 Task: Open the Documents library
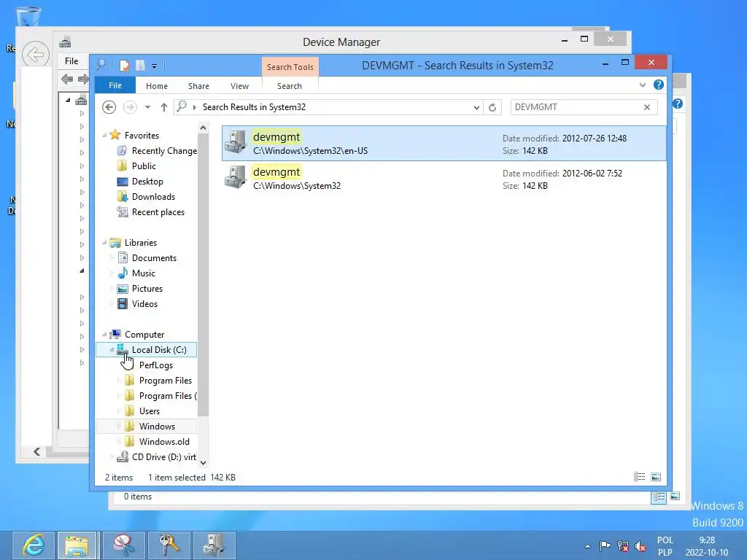click(x=147, y=257)
